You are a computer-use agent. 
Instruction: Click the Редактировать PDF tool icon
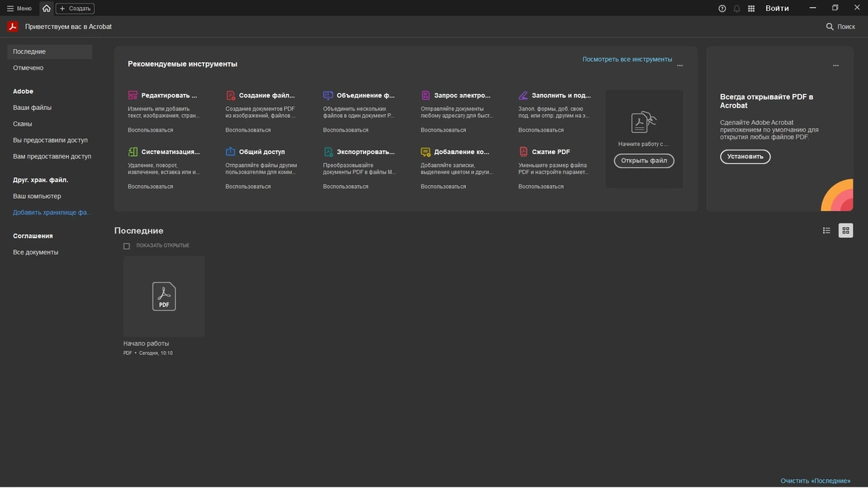[x=132, y=95]
